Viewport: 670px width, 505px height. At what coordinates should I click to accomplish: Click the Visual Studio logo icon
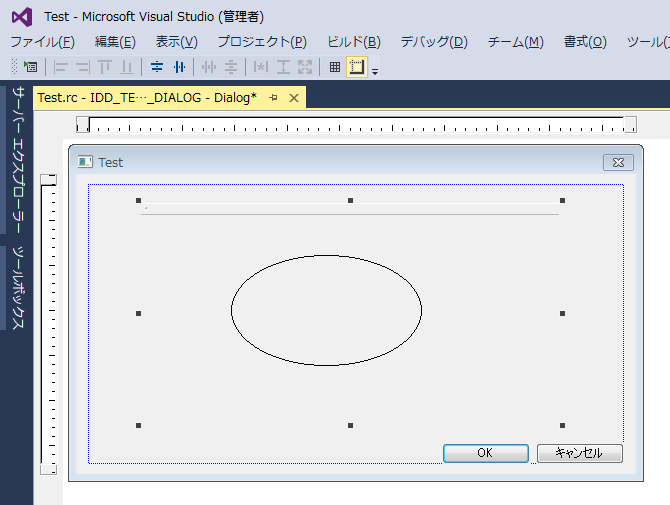[x=22, y=17]
